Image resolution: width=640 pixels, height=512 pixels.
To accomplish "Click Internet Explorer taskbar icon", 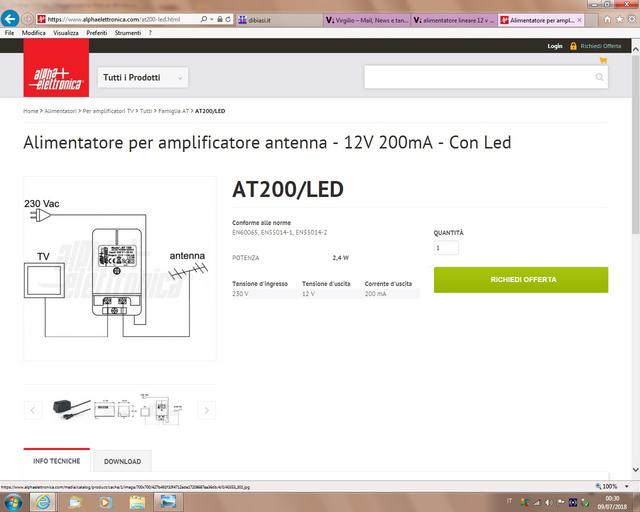I will (42, 502).
